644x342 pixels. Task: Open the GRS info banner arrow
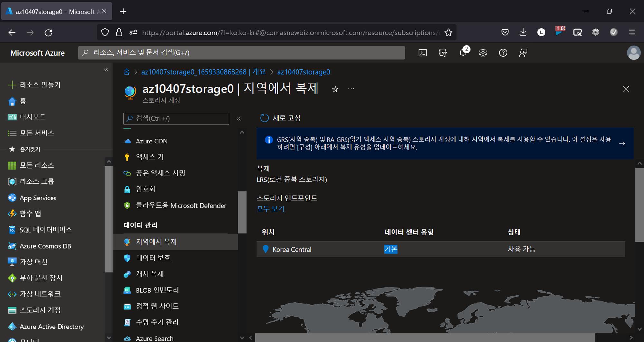pyautogui.click(x=622, y=143)
